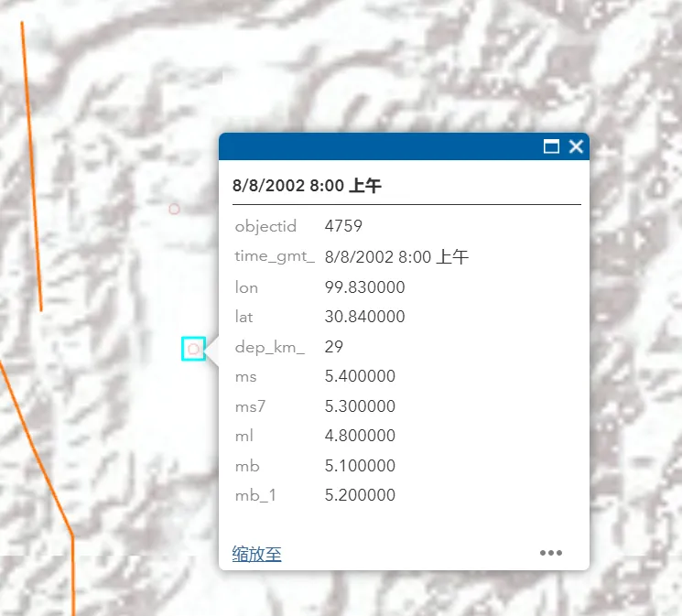
Task: Click the cyan-highlighted earthquake point
Action: point(193,349)
